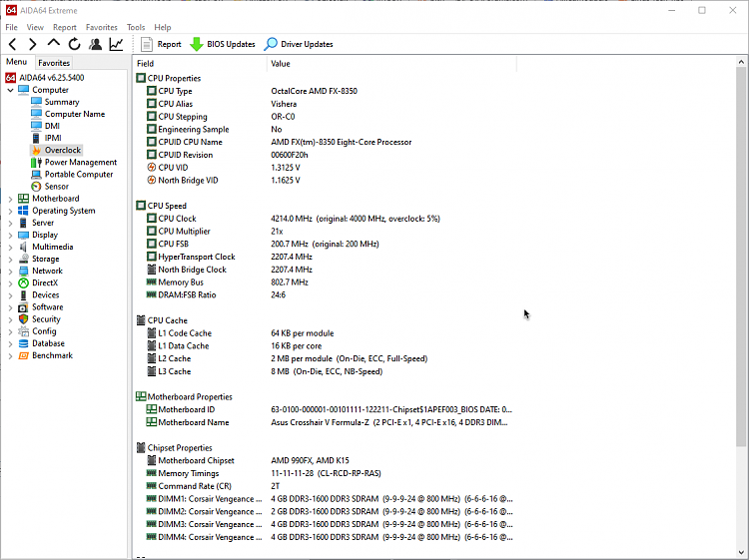
Task: Click the Windows logo Operating System icon
Action: (23, 211)
